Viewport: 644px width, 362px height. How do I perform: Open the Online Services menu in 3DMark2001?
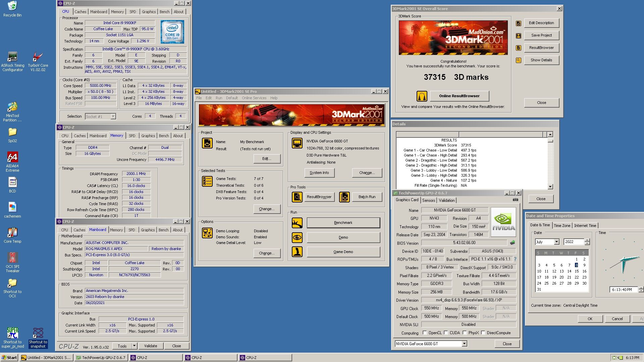coord(254,98)
